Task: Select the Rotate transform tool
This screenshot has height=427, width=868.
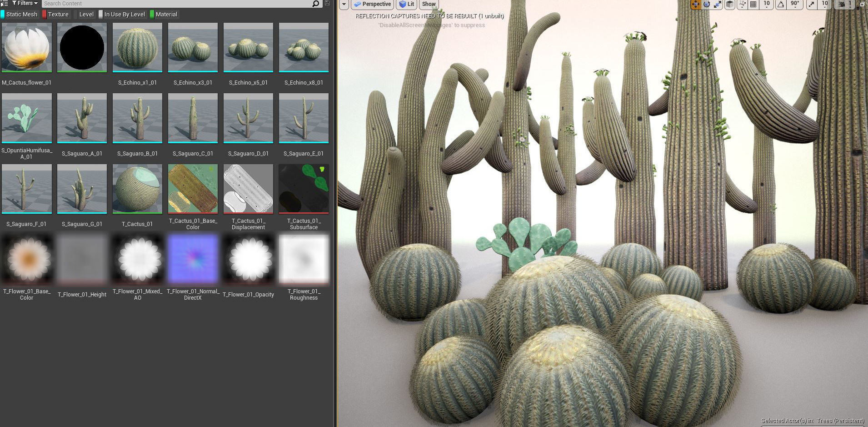Action: click(707, 4)
